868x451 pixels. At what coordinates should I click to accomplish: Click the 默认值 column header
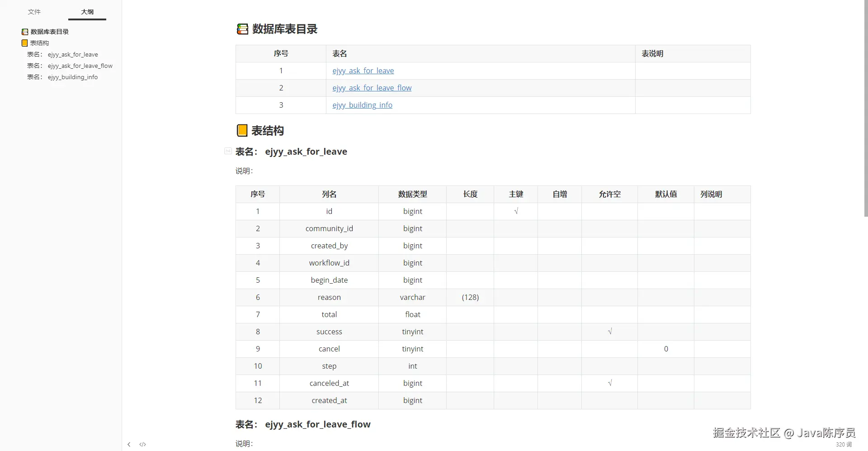tap(666, 195)
